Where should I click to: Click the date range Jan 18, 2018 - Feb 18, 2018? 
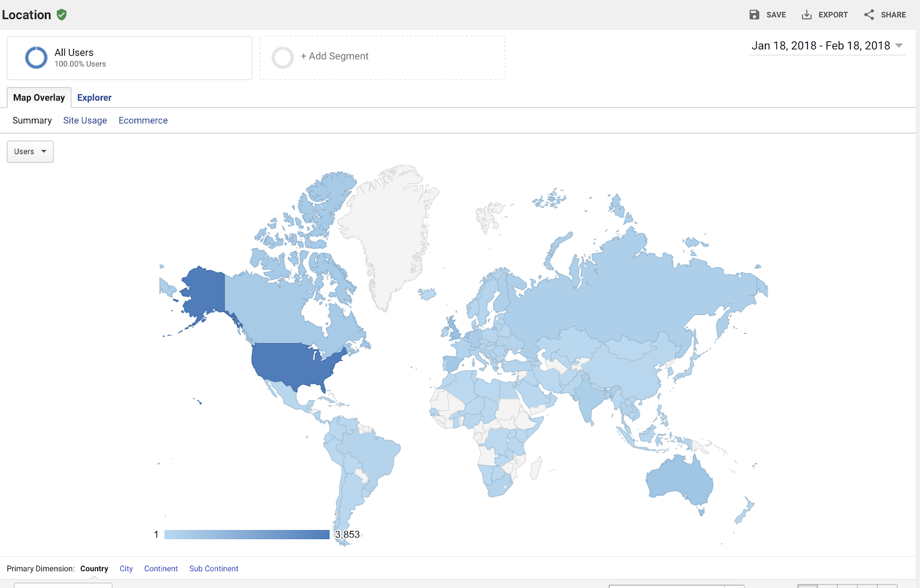click(821, 46)
